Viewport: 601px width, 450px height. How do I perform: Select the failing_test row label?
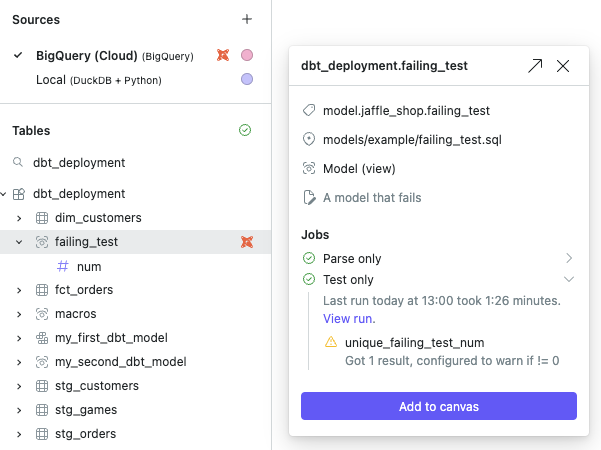pos(86,242)
